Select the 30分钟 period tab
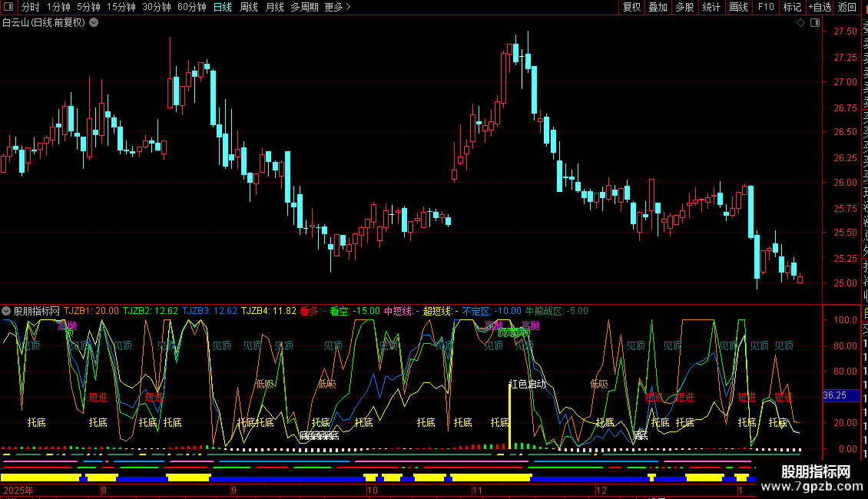This screenshot has width=868, height=499. [157, 7]
